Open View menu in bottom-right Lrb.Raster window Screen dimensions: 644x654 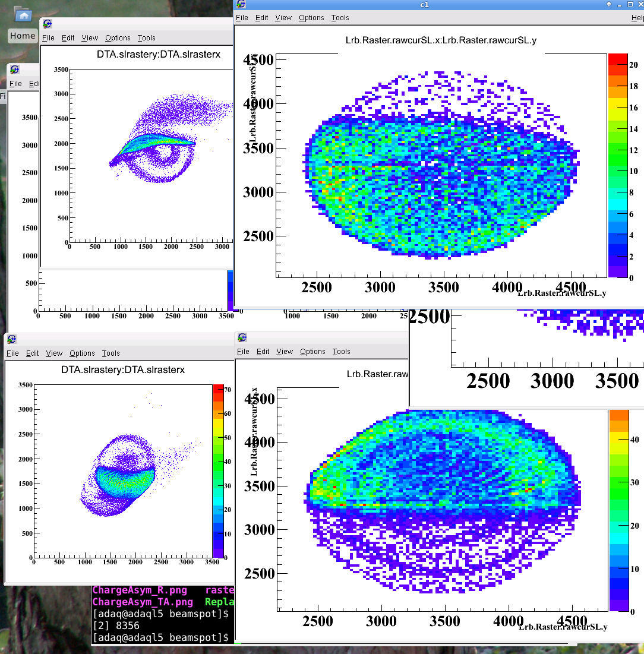click(285, 352)
